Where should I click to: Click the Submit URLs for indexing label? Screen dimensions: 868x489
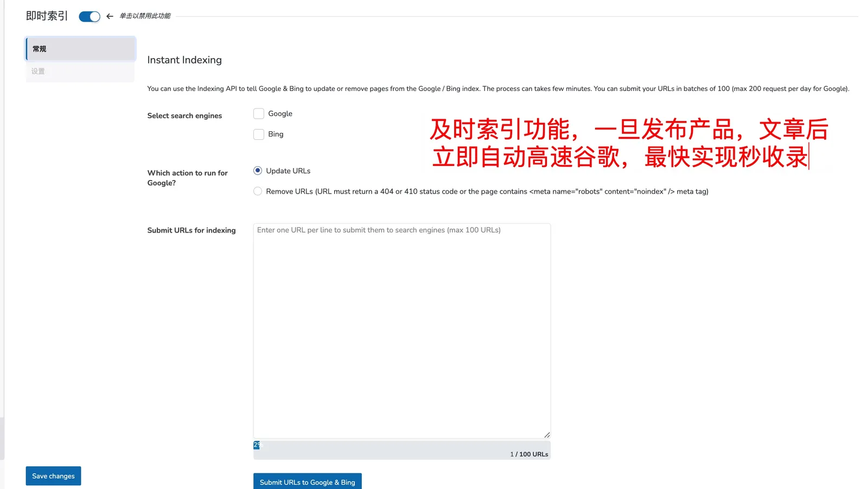click(192, 230)
